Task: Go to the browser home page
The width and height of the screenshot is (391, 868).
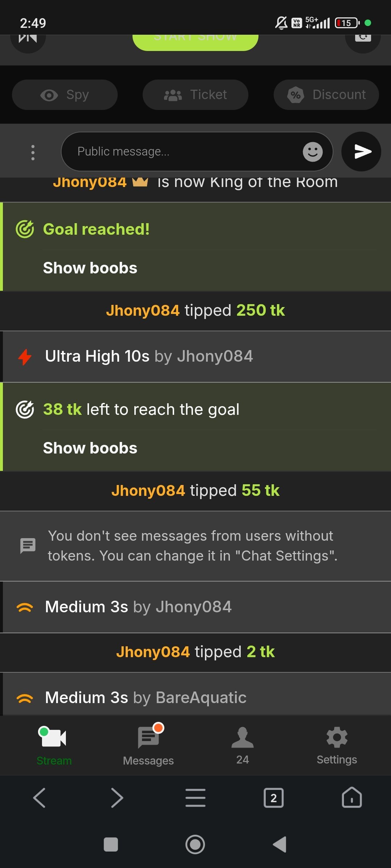Action: tap(352, 797)
